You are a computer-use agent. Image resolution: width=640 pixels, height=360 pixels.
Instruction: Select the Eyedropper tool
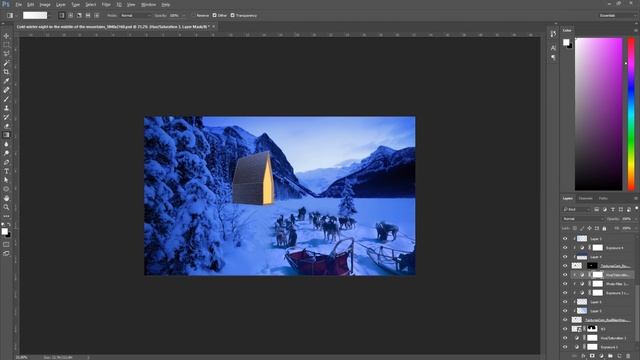click(6, 81)
